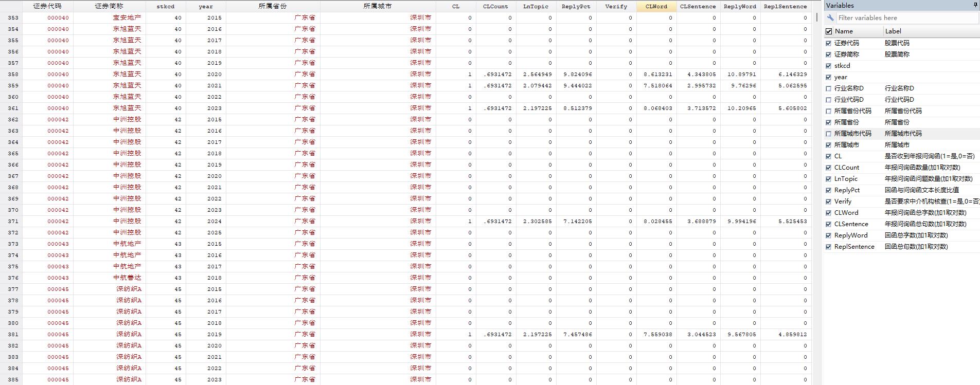The width and height of the screenshot is (980, 385).
Task: Focus the 'Filter variables here' search field
Action: coord(906,17)
